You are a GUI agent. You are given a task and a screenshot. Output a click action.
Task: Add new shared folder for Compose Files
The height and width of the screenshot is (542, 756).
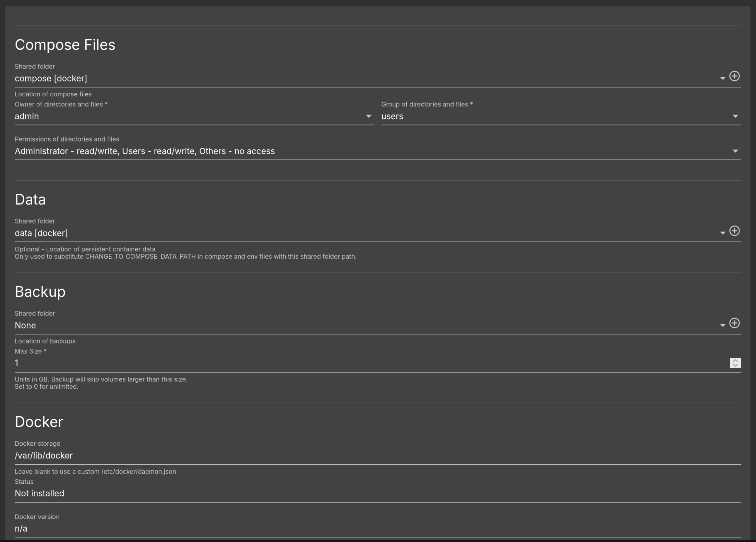[734, 76]
